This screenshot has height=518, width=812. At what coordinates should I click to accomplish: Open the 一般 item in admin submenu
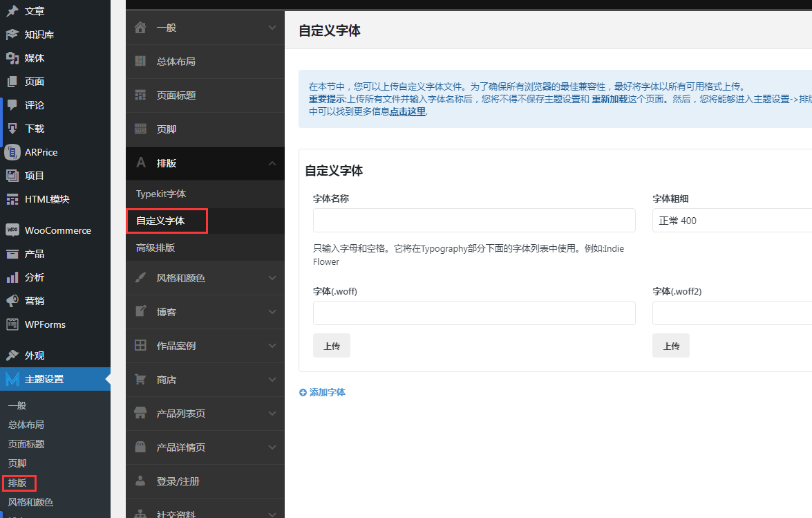(17, 405)
